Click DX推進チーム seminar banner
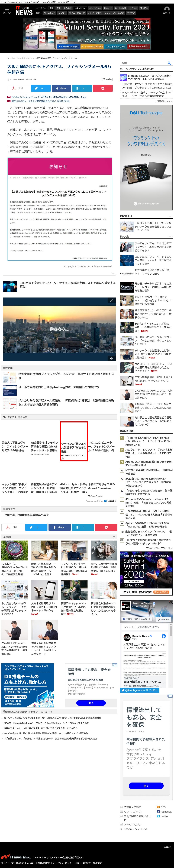Image resolution: width=174 pixels, height=868 pixels. click(28, 686)
